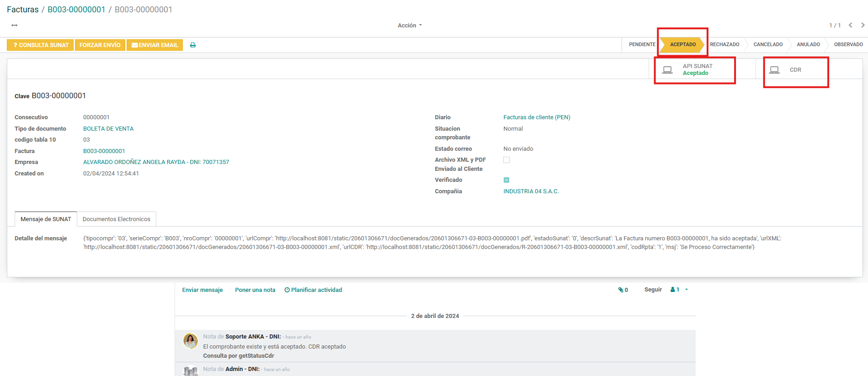Open the CDR stat button
This screenshot has height=376, width=868.
(795, 70)
